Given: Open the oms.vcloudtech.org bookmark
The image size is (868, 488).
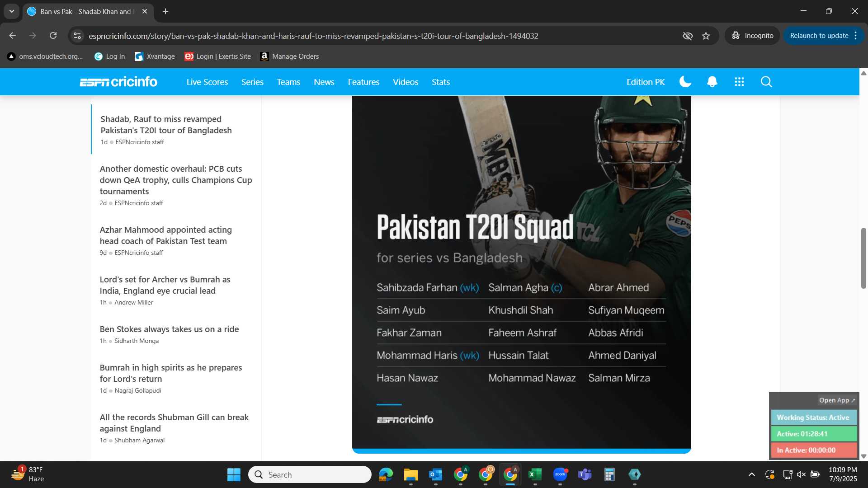Looking at the screenshot, I should (x=45, y=56).
